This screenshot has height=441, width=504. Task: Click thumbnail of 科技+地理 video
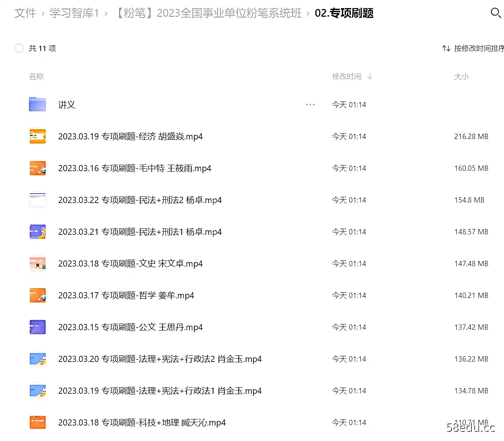coord(37,423)
